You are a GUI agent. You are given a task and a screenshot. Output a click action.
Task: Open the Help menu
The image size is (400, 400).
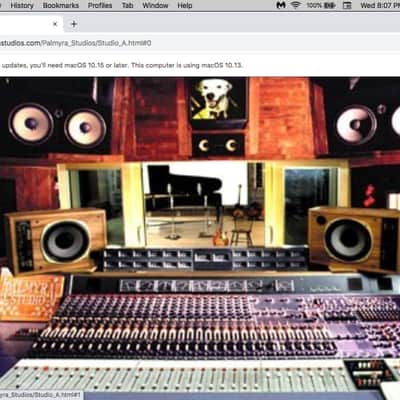[185, 6]
